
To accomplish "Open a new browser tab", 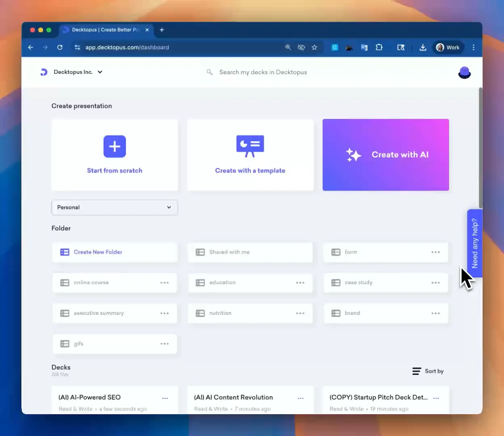I will pos(162,30).
